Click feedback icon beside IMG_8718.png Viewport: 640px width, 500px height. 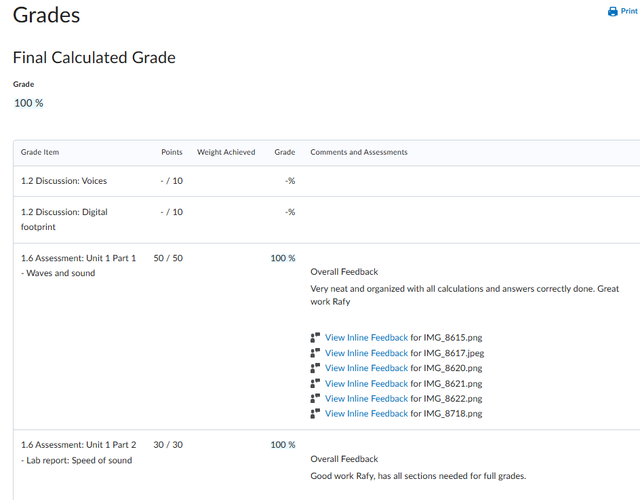(315, 413)
